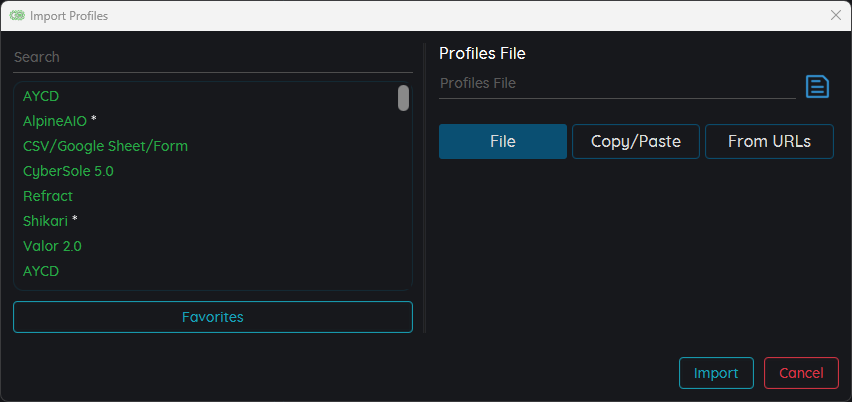Image resolution: width=852 pixels, height=402 pixels.
Task: Focus the Search field above the list
Action: click(212, 58)
